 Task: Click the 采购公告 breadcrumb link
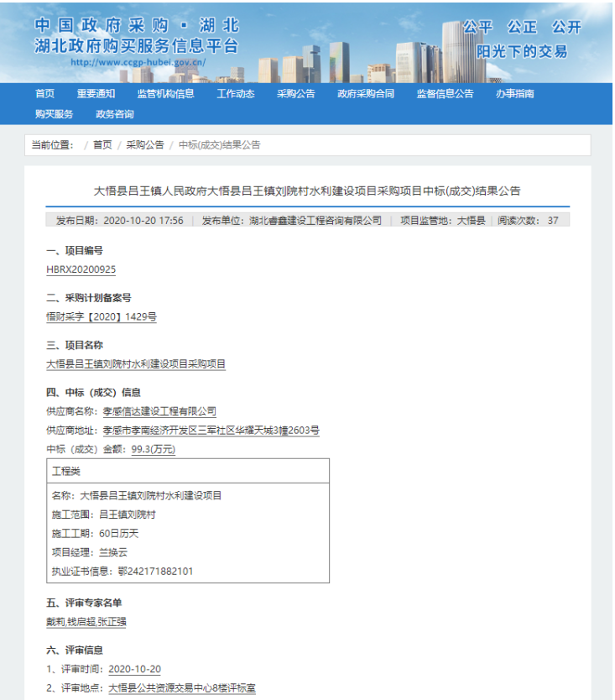(x=145, y=145)
